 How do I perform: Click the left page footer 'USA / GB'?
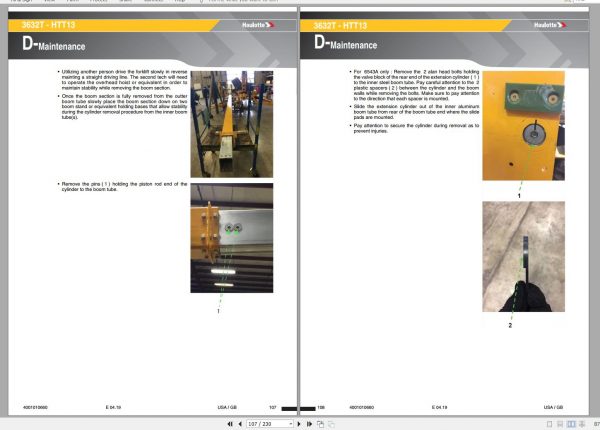click(x=227, y=407)
